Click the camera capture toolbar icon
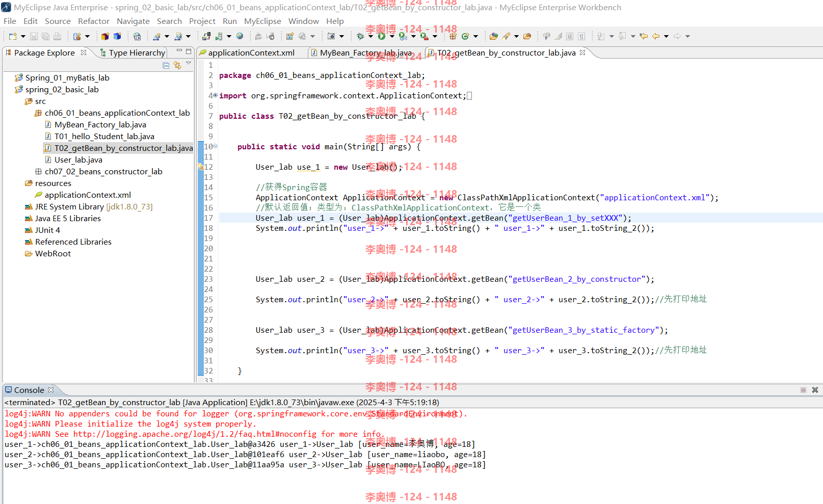The width and height of the screenshot is (823, 504). [331, 36]
